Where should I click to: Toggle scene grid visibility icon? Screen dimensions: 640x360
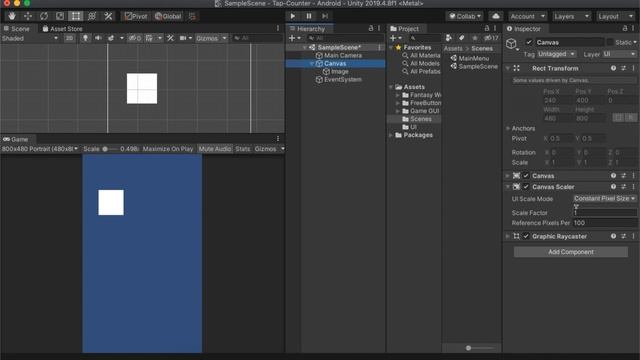pos(149,38)
